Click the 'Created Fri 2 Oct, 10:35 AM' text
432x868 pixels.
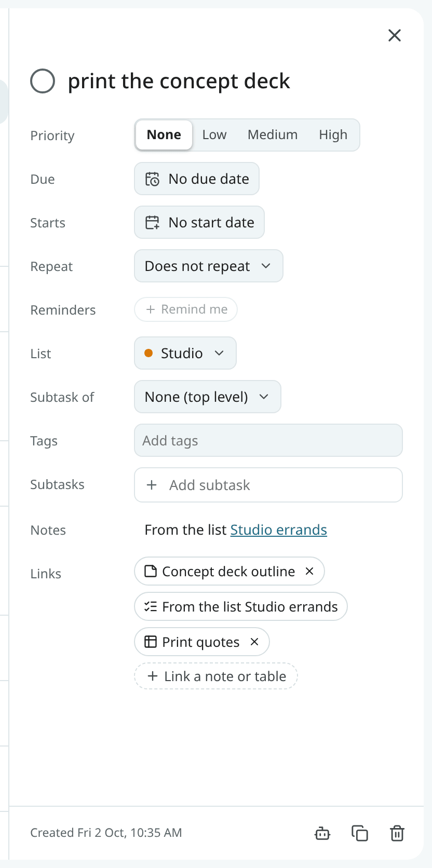pos(106,833)
